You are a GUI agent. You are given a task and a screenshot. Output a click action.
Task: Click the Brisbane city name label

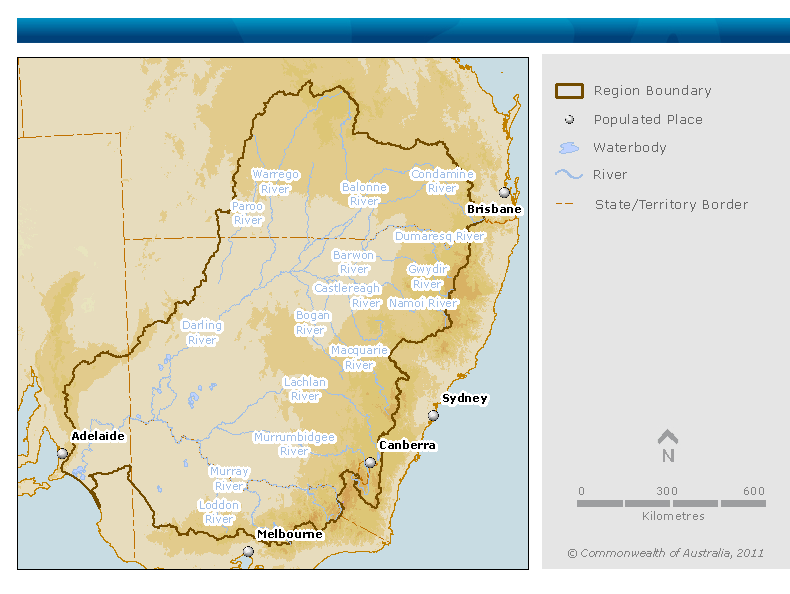(494, 209)
